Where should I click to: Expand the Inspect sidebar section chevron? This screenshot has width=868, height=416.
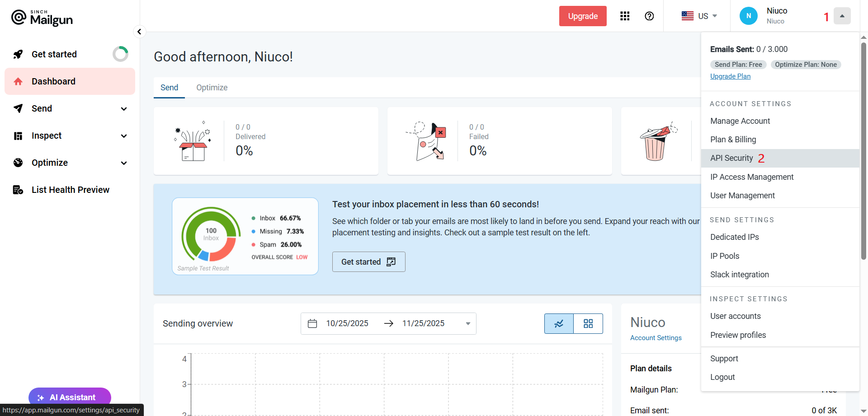[x=124, y=136]
